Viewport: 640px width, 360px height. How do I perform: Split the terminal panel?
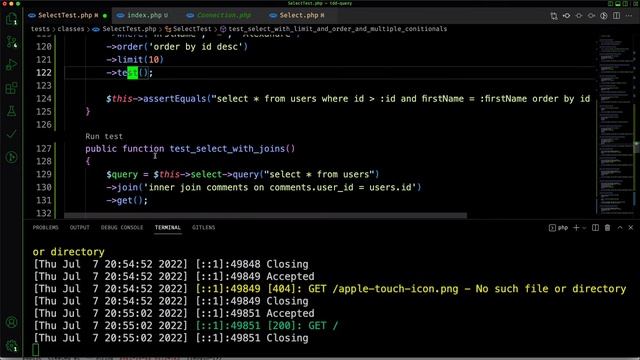pyautogui.click(x=596, y=228)
